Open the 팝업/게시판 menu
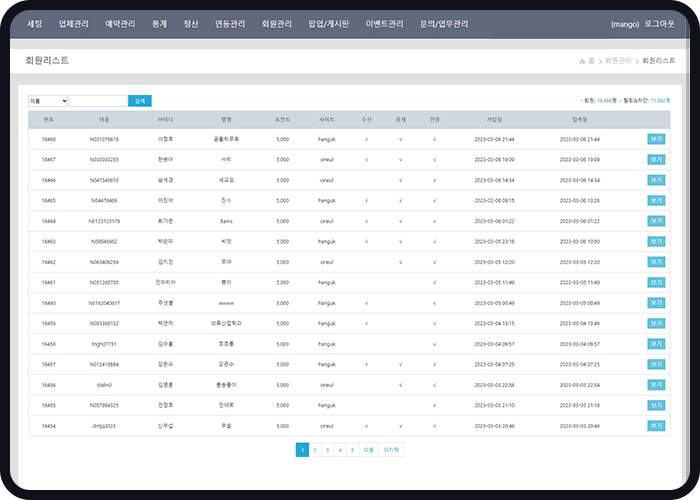Image resolution: width=700 pixels, height=500 pixels. [x=329, y=24]
